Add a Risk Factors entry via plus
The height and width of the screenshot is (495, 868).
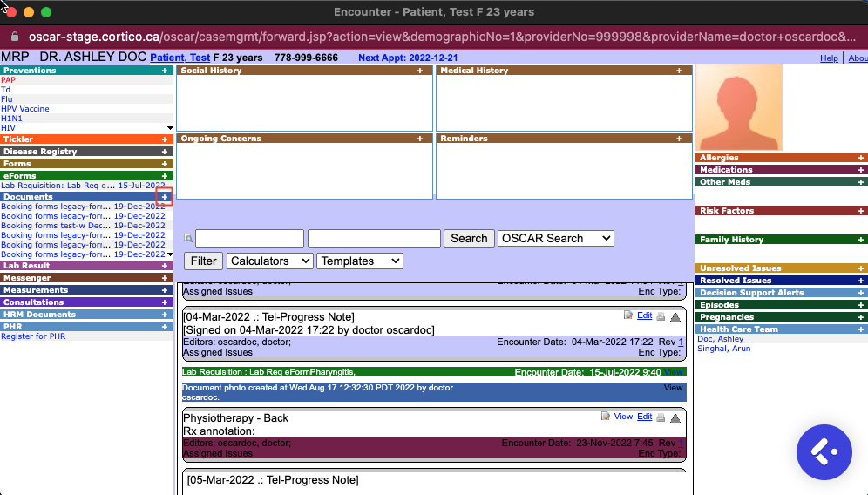tap(861, 210)
